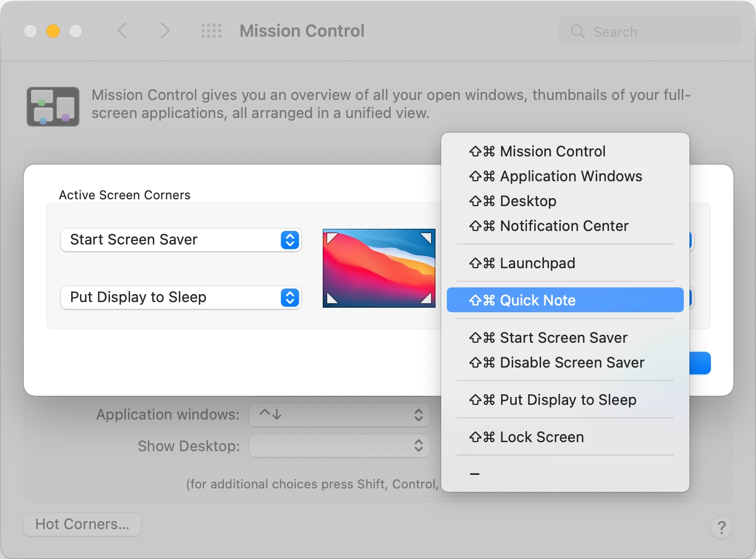Go back with the left chevron
The image size is (756, 559).
[x=122, y=30]
